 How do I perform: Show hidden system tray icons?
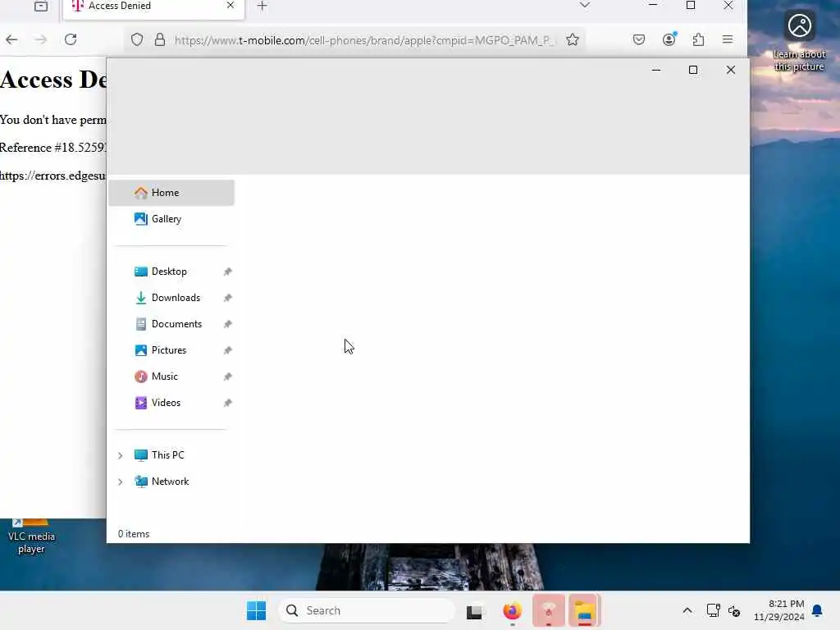coord(687,610)
